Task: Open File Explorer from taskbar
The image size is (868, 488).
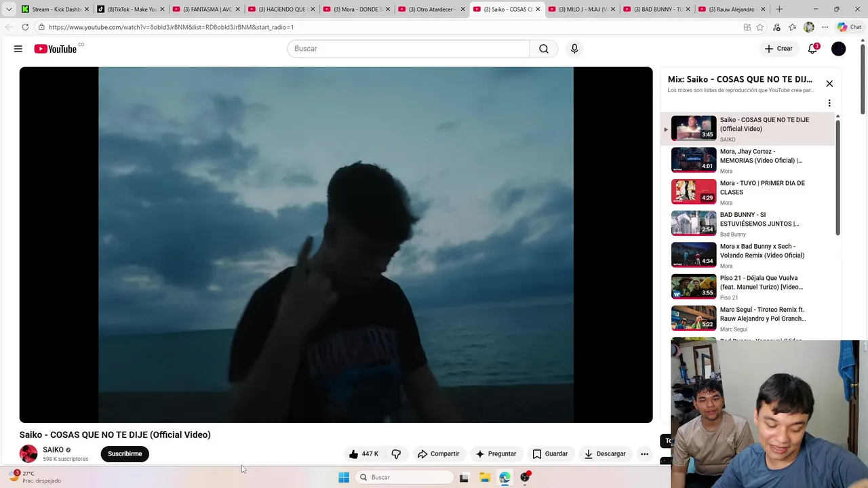Action: pos(485,477)
